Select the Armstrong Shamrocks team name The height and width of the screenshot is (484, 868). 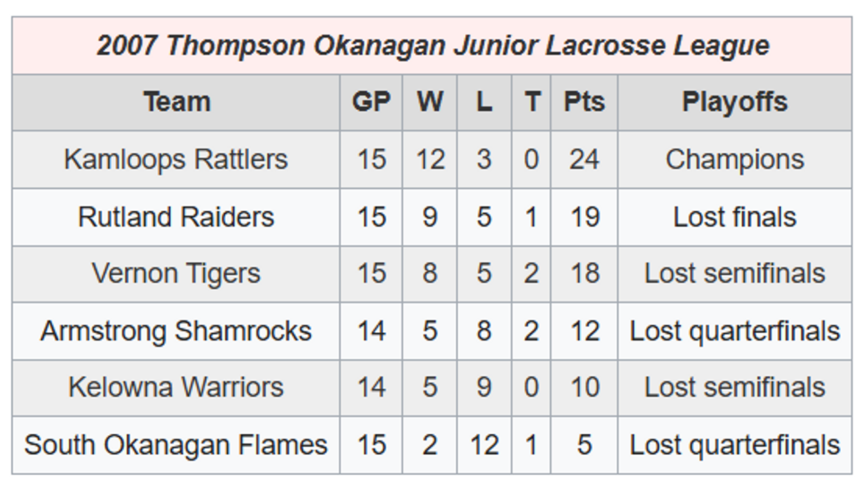point(176,331)
